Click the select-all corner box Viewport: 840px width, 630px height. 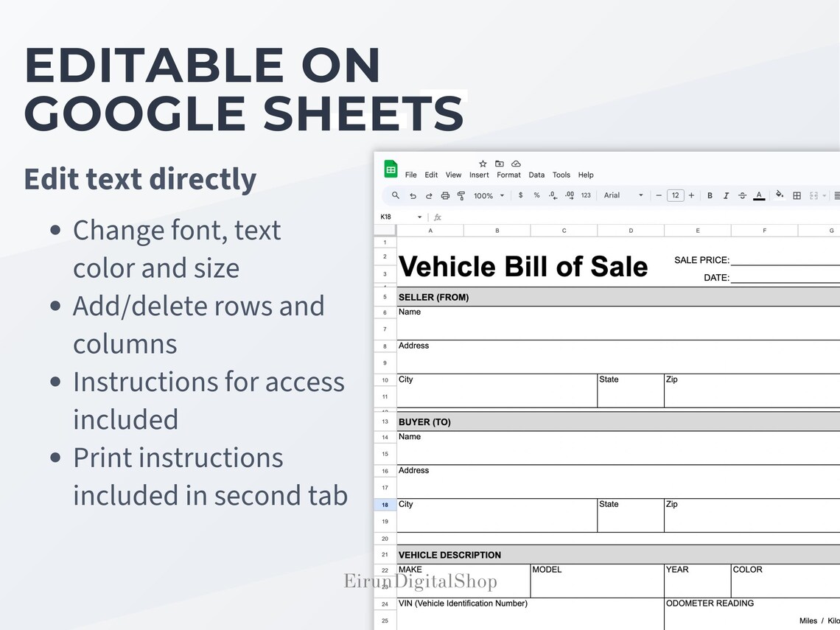tap(385, 231)
